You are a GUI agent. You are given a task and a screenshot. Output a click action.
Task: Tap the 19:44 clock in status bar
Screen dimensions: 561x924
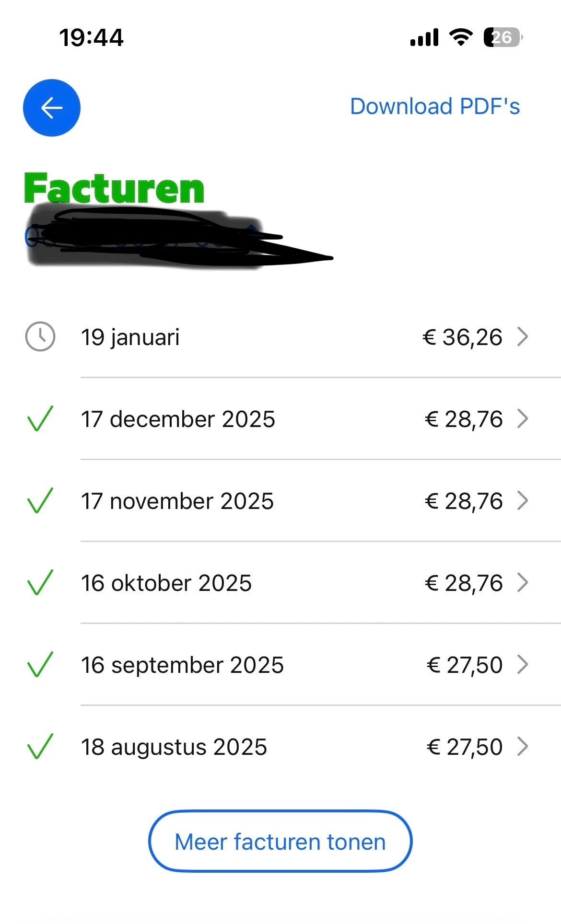(x=91, y=37)
